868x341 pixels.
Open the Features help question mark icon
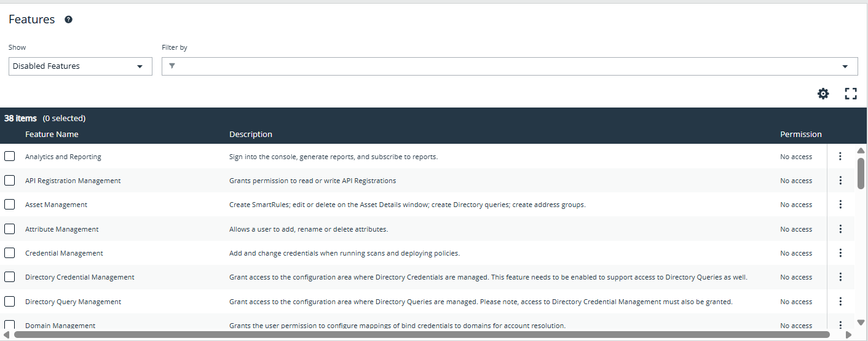[68, 20]
